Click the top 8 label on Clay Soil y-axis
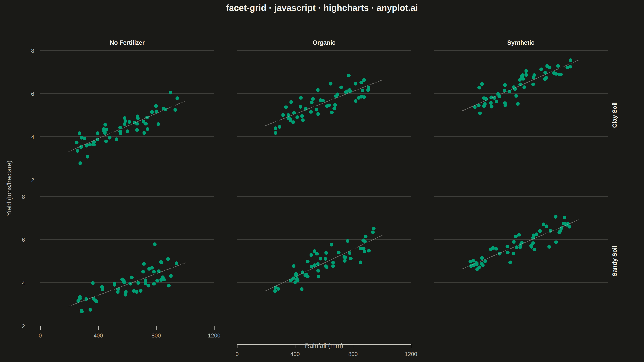Screen dimensions: 644x362 tap(32, 51)
